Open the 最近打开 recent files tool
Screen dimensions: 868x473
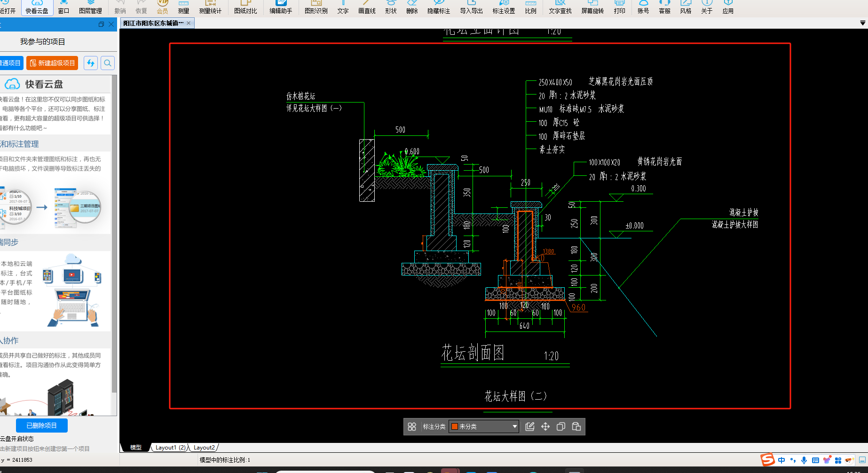(x=8, y=7)
